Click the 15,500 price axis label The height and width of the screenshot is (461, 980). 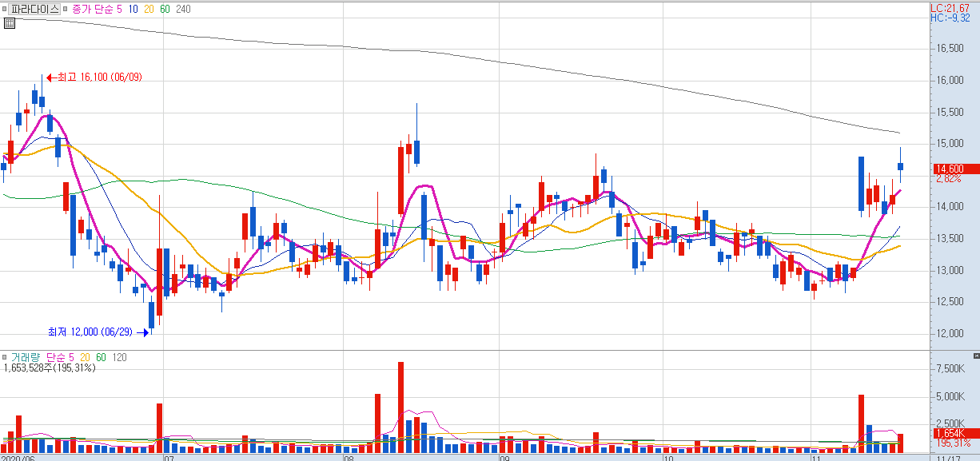950,112
